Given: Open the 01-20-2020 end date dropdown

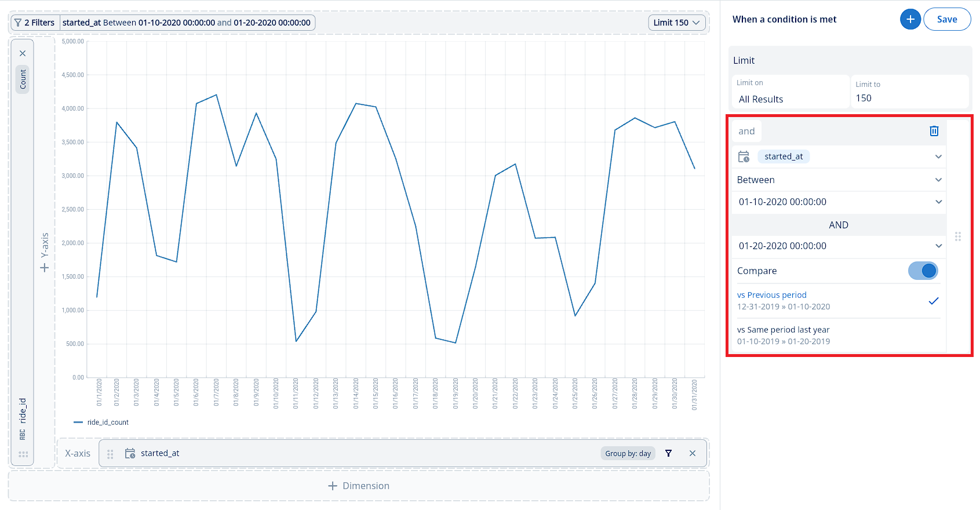Looking at the screenshot, I should [938, 246].
